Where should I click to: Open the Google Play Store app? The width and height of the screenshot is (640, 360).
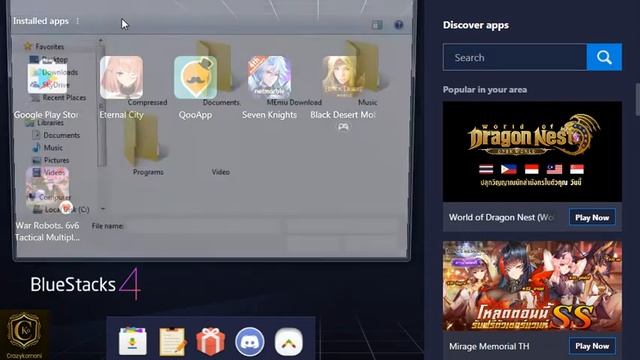[47, 78]
